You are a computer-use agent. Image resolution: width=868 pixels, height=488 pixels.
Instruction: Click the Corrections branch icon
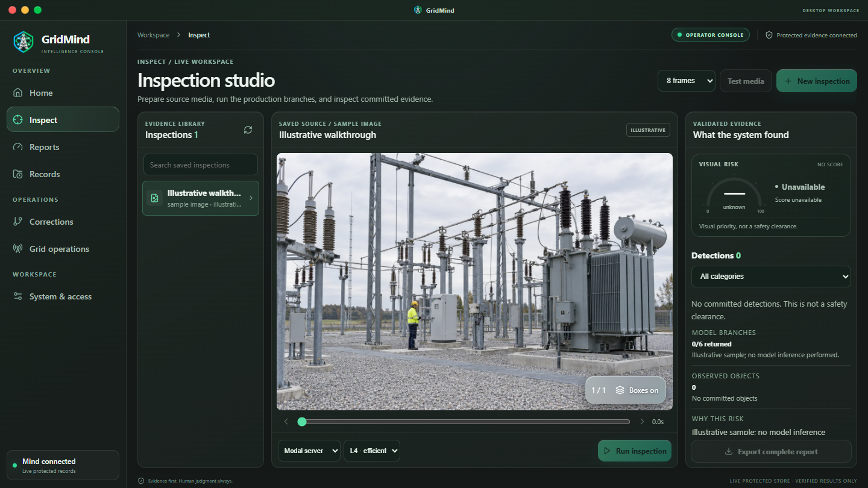click(x=18, y=222)
